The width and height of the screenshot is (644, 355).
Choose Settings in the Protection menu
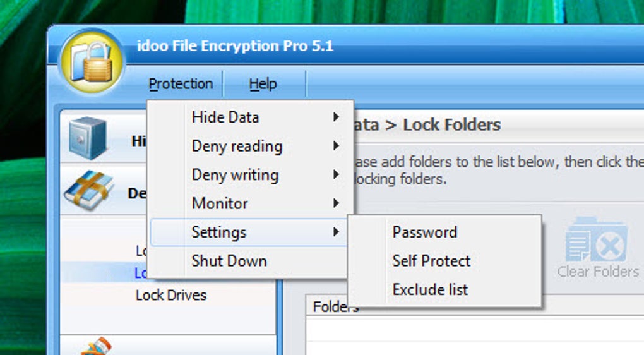pos(219,232)
